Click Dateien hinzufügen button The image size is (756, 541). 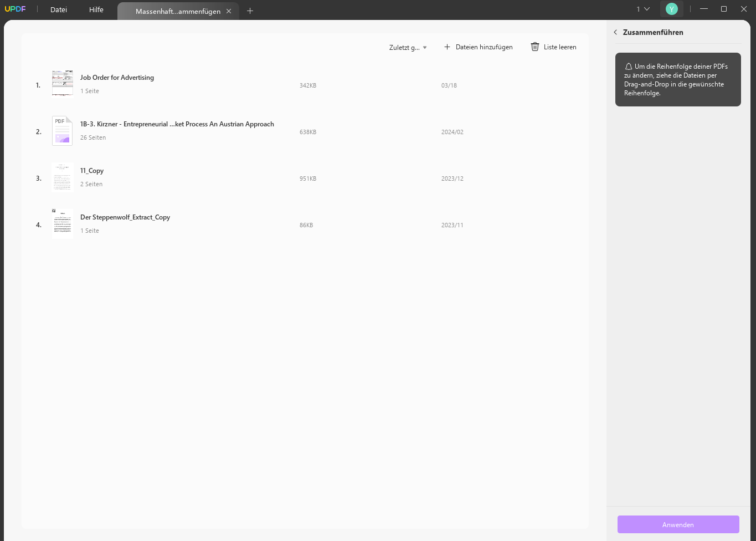[479, 47]
